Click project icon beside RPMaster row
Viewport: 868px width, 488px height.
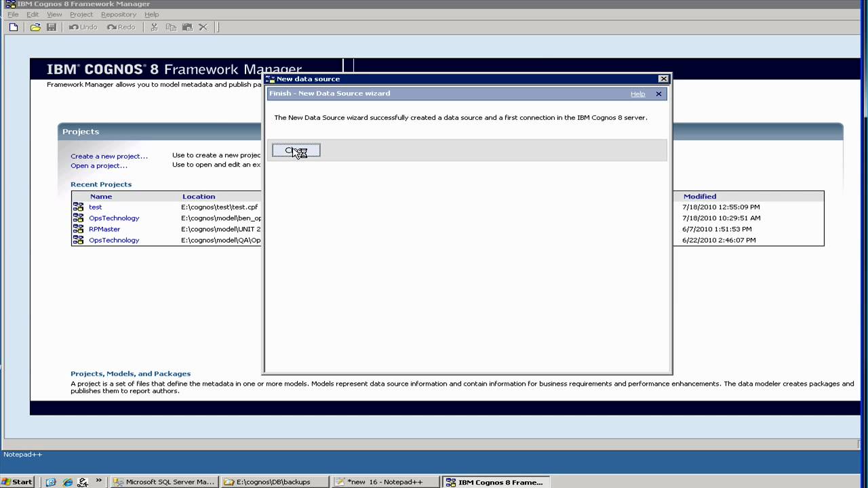pos(79,229)
